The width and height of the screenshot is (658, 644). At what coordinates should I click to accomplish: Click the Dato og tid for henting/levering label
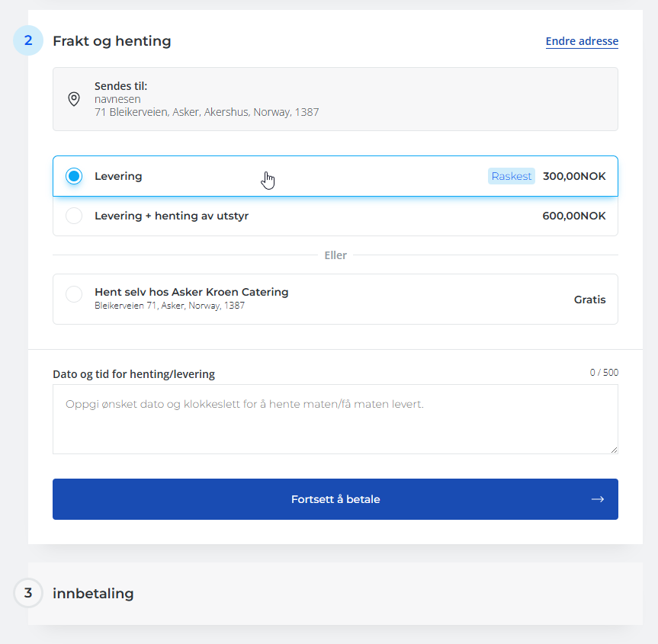[x=133, y=374]
